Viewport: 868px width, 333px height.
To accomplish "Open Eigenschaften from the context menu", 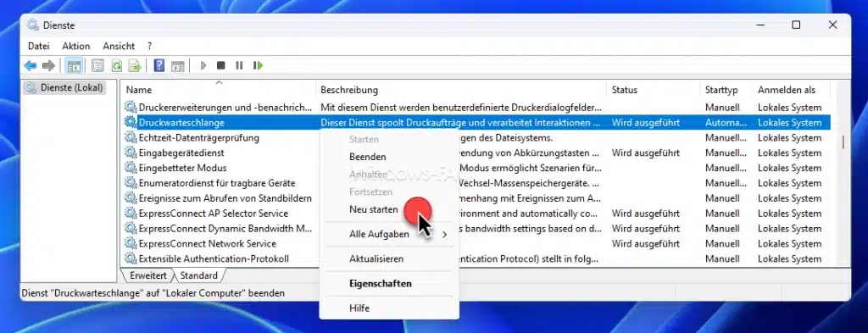I will tap(389, 284).
